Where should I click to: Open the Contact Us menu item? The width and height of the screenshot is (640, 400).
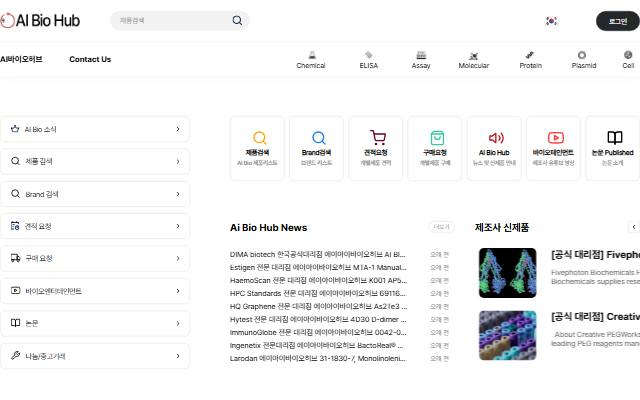pos(90,59)
